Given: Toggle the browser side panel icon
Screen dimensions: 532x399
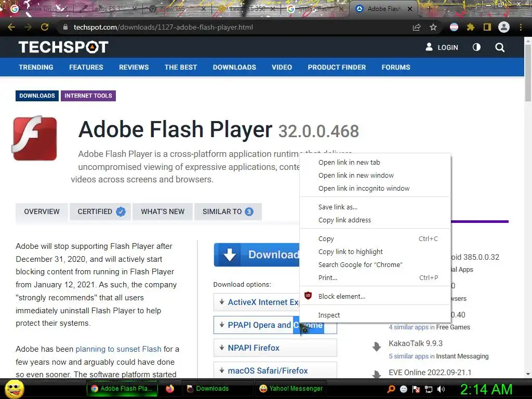Looking at the screenshot, I should [487, 27].
